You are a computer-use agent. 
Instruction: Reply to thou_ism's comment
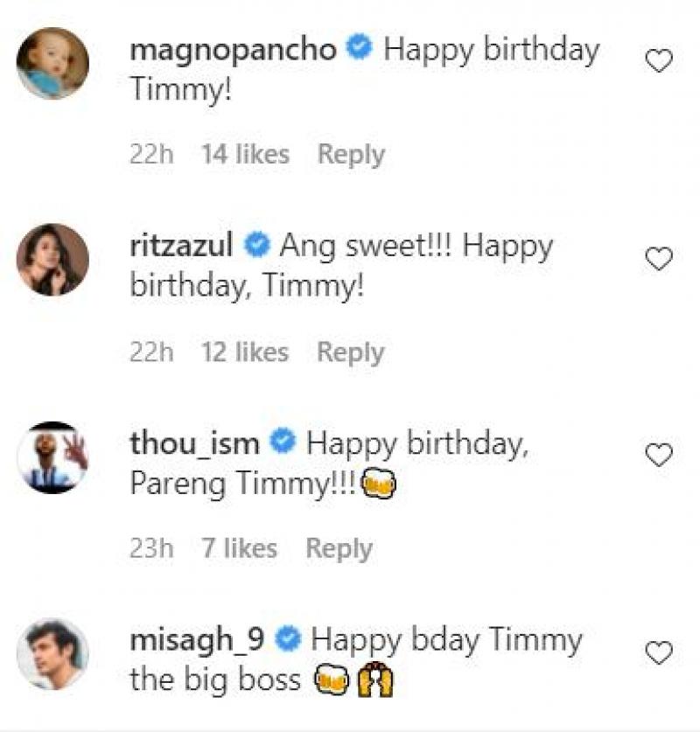339,549
